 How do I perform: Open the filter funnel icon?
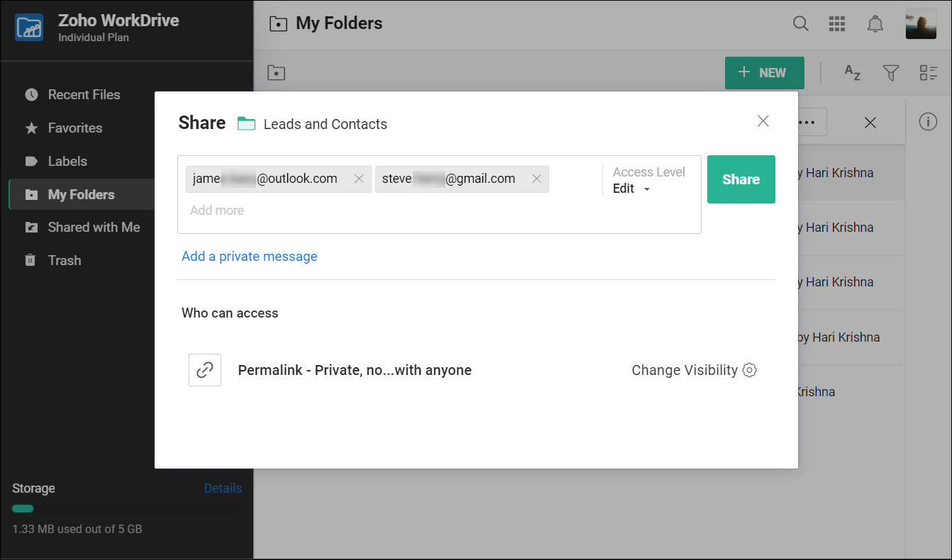pos(890,72)
